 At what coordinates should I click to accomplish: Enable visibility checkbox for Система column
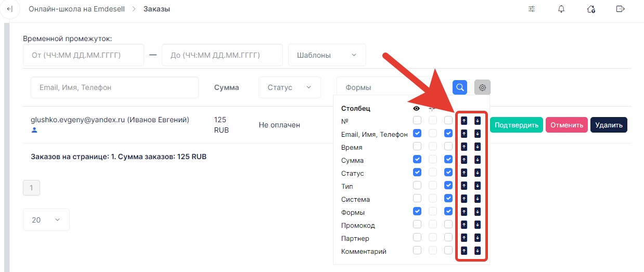point(417,199)
